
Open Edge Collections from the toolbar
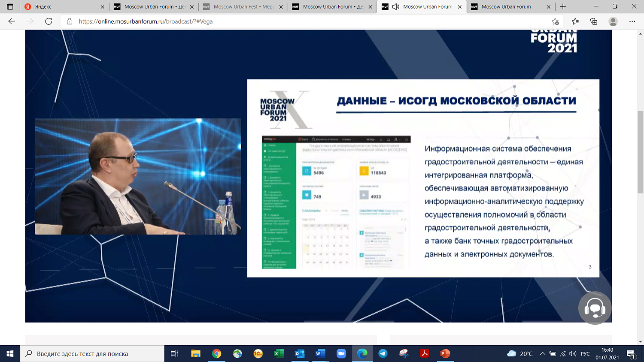click(x=595, y=21)
